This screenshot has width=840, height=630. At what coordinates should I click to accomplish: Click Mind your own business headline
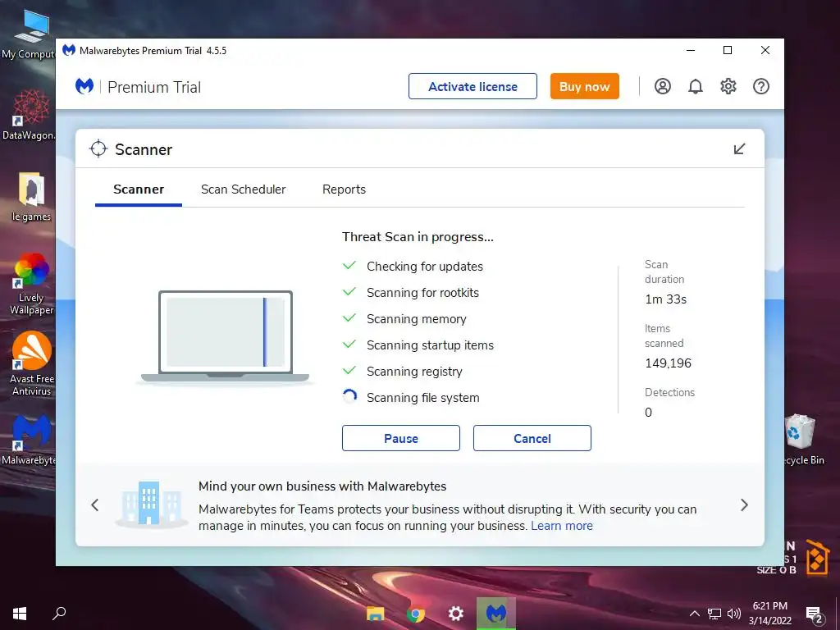pos(322,486)
